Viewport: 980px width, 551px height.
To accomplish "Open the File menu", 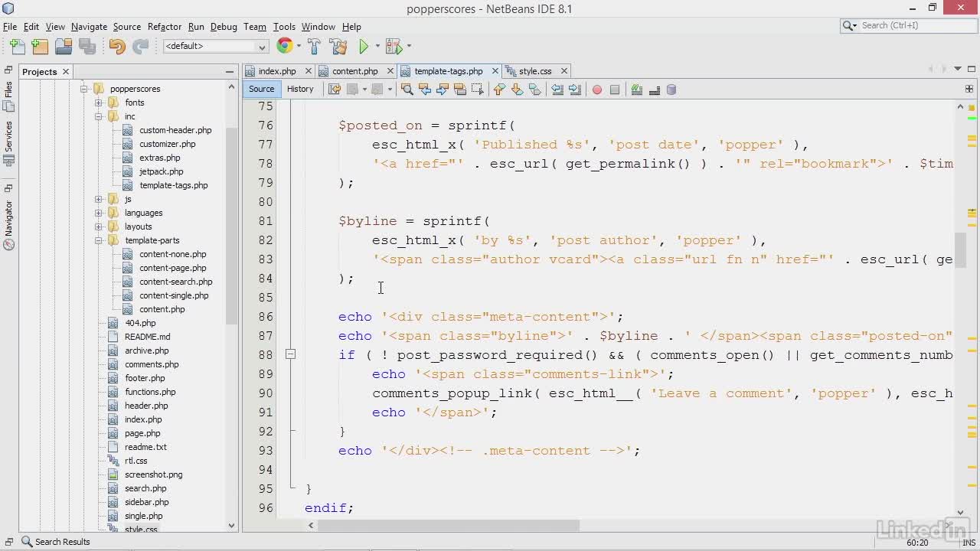I will pos(10,27).
